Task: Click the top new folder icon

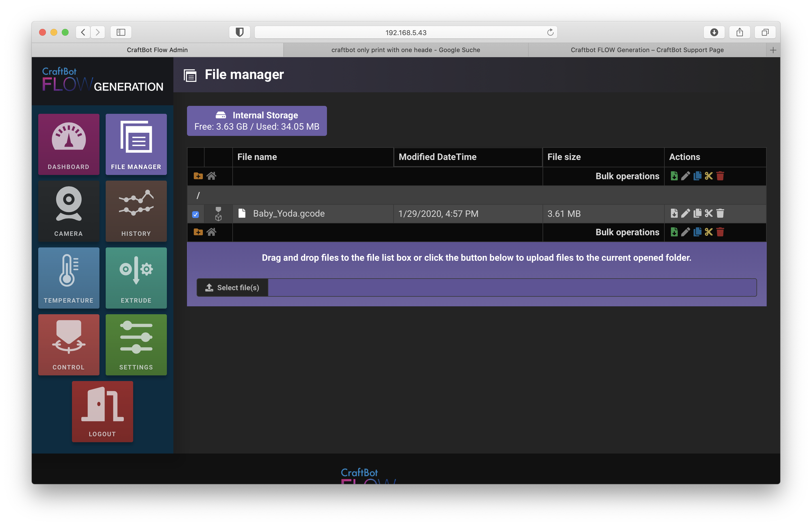Action: (x=198, y=176)
